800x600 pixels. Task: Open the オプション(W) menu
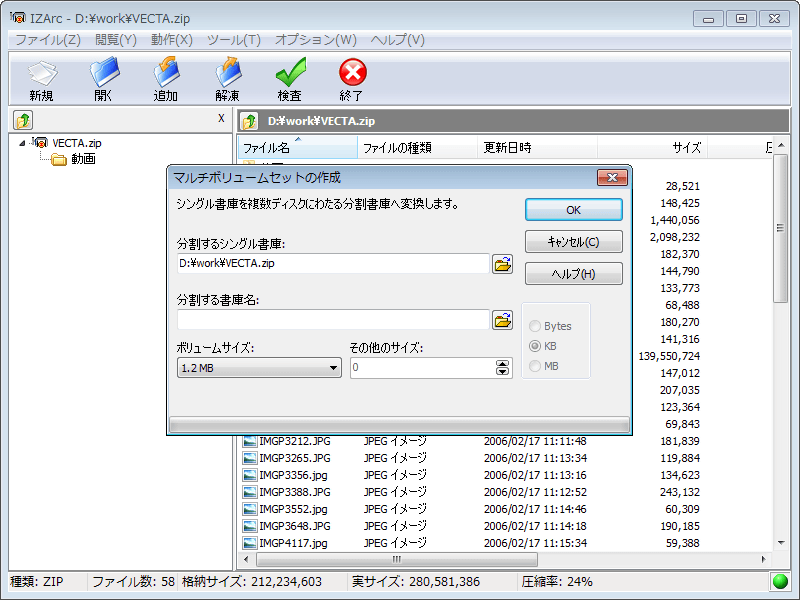click(316, 40)
